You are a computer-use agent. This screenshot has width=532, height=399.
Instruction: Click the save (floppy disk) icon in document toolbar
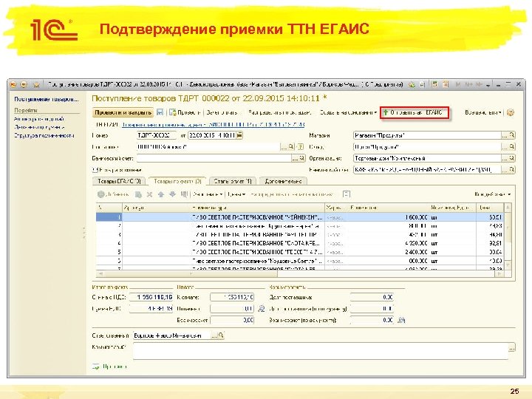160,112
